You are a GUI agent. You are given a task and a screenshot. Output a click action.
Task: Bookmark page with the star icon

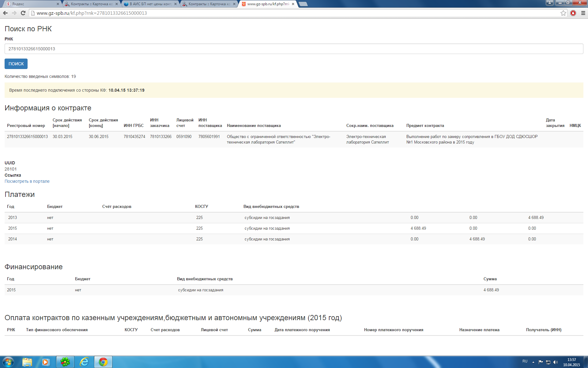pos(563,13)
